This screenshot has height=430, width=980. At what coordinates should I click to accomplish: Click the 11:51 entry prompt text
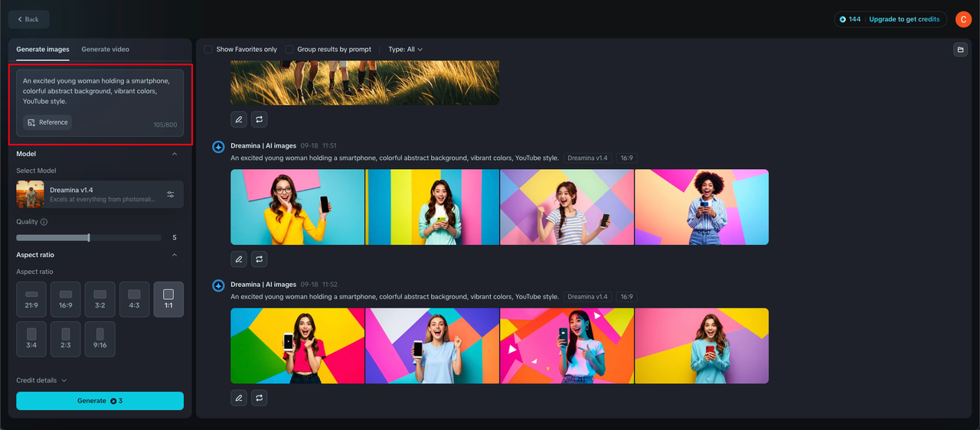(394, 158)
